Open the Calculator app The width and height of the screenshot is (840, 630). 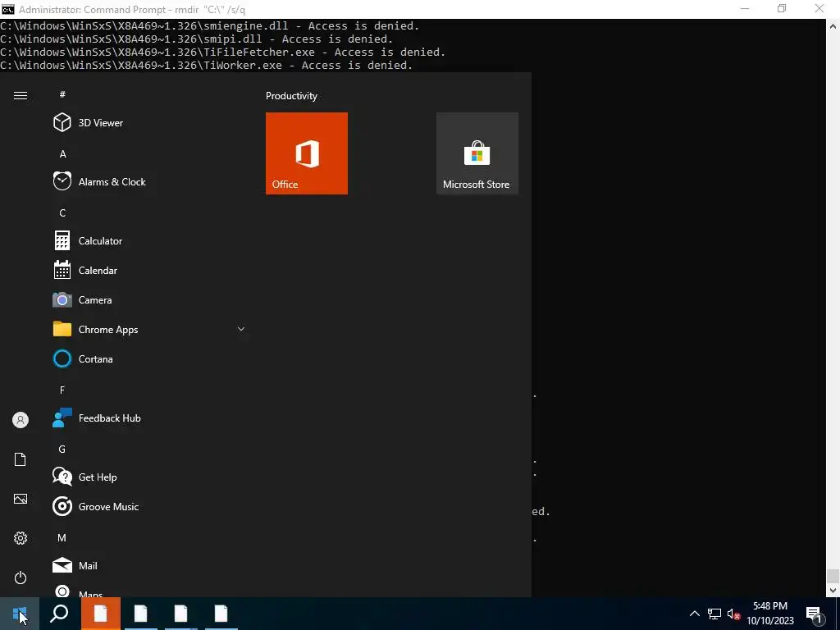pos(149,240)
